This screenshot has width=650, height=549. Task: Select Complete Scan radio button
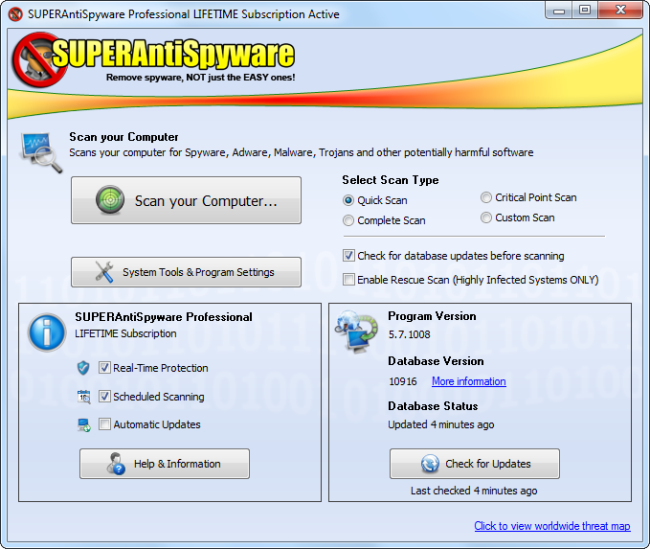348,221
